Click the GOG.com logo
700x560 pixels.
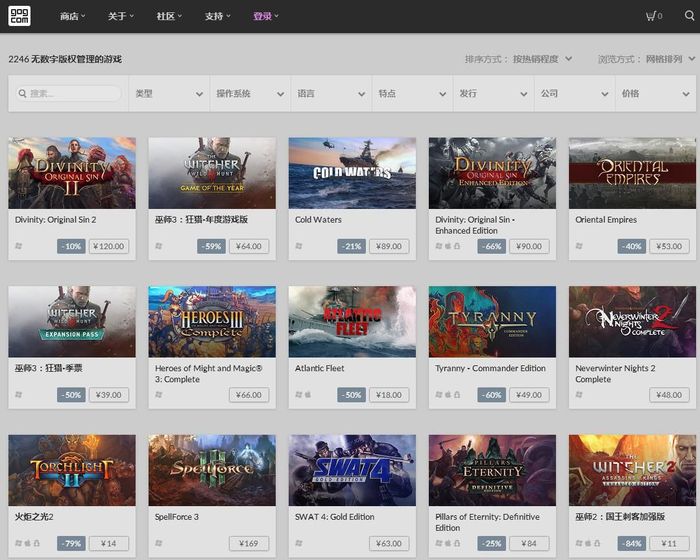coord(19,16)
